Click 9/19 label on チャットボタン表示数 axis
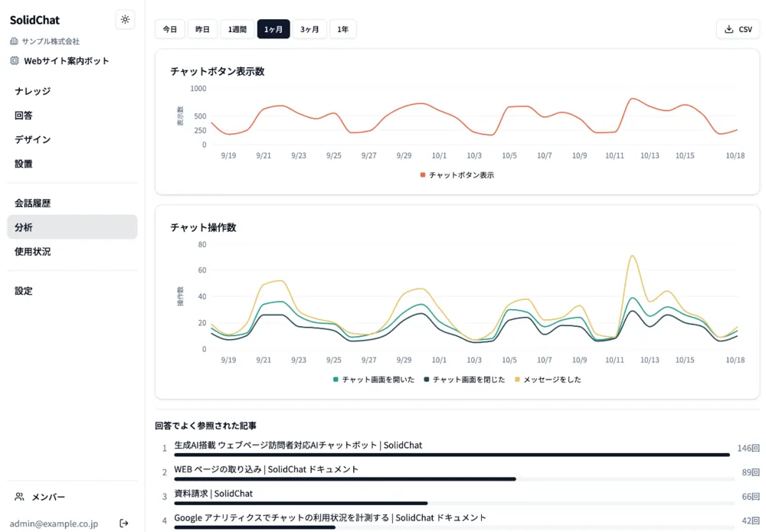The height and width of the screenshot is (532, 766). point(228,155)
